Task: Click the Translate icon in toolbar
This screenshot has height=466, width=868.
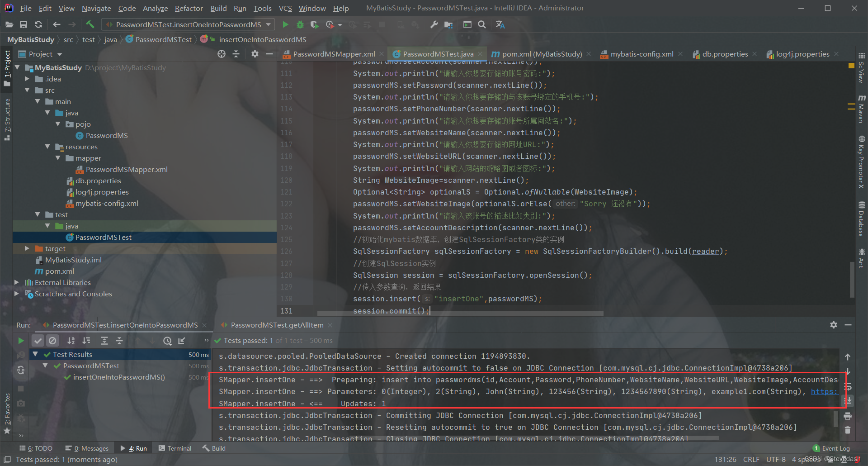Action: (500, 24)
